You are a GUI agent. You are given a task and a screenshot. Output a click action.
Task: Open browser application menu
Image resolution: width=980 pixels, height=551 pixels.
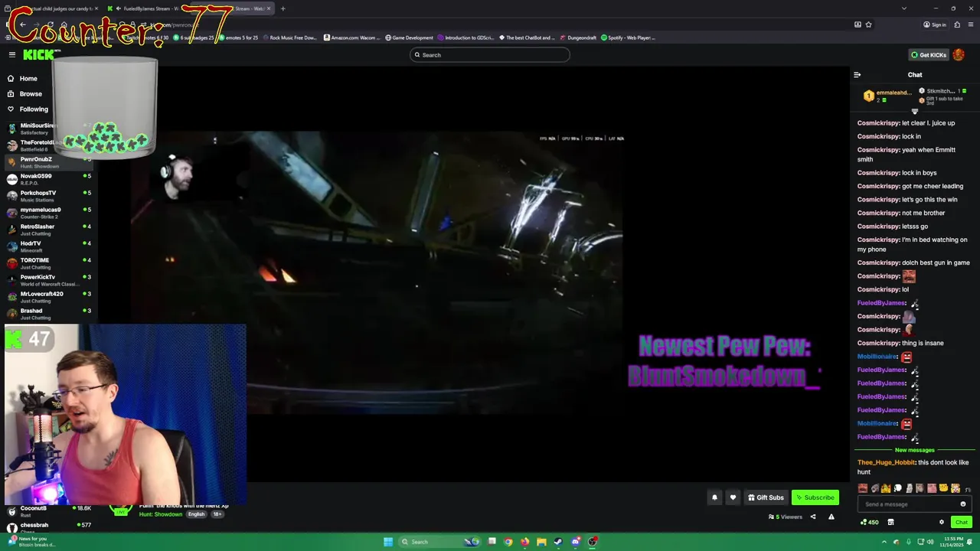click(971, 24)
